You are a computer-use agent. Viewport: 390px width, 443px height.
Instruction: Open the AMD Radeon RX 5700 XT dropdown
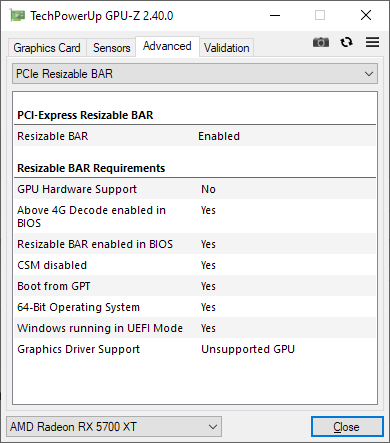click(114, 427)
